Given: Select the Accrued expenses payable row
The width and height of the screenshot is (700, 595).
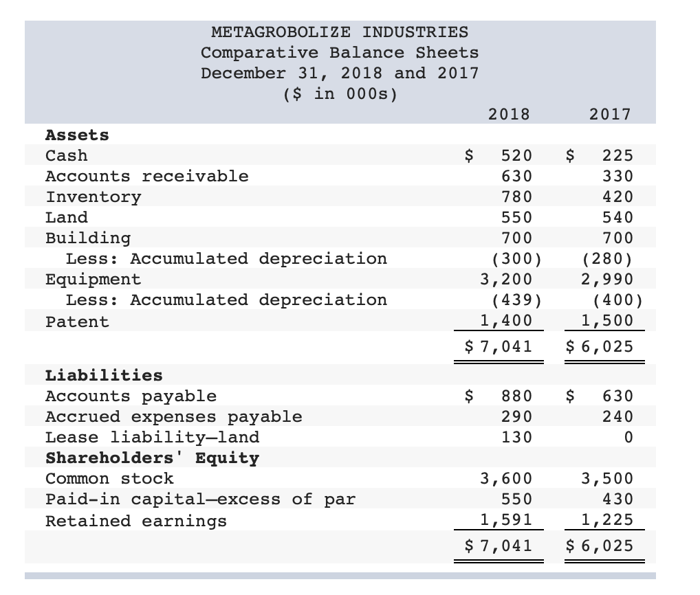Looking at the screenshot, I should click(173, 416).
